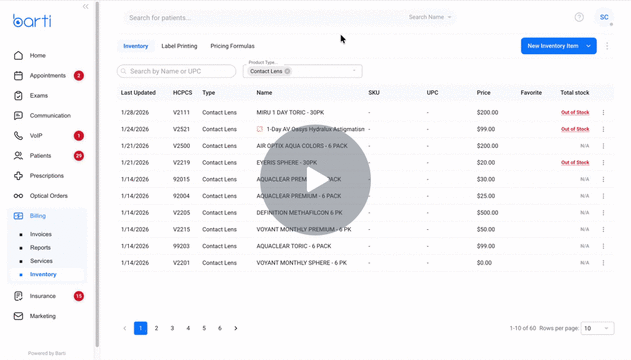Open row menu for VOYANT MONTHLY SPHERE
This screenshot has width=631, height=360.
pyautogui.click(x=603, y=263)
